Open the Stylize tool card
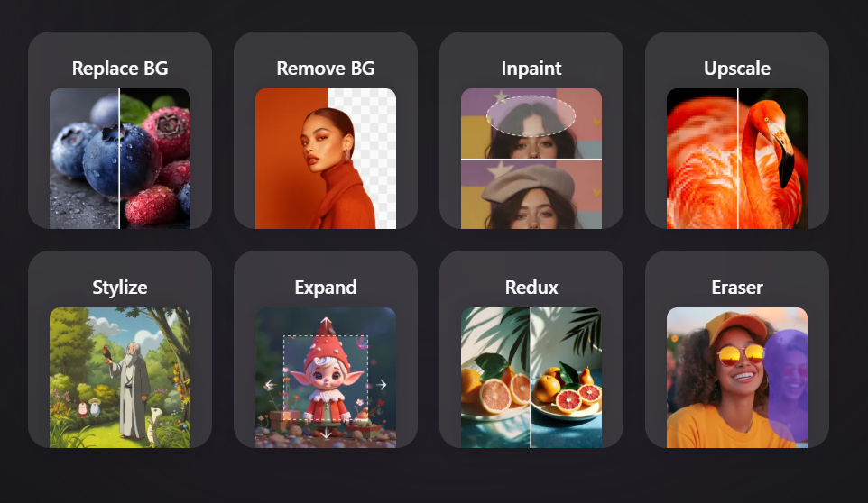The height and width of the screenshot is (503, 868). 120,350
